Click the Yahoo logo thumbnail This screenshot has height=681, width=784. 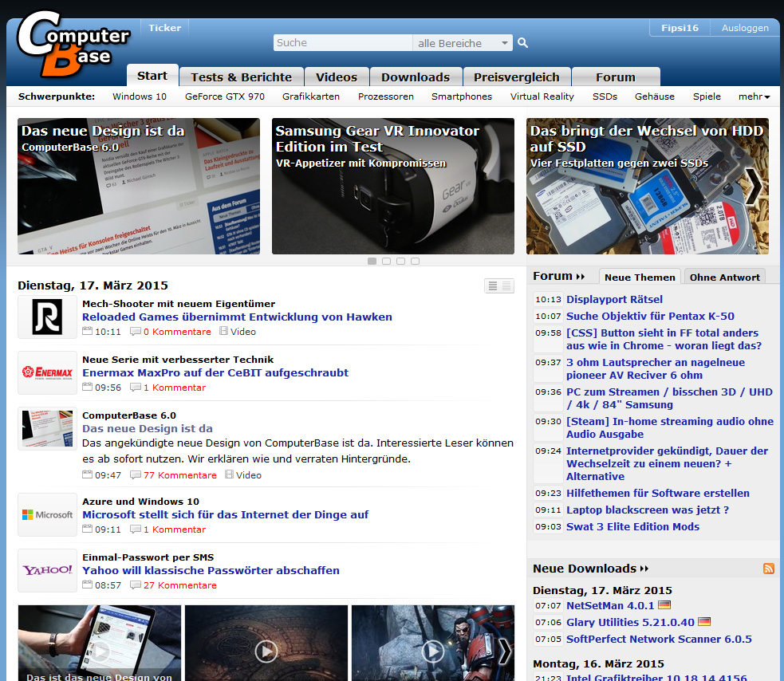click(48, 570)
